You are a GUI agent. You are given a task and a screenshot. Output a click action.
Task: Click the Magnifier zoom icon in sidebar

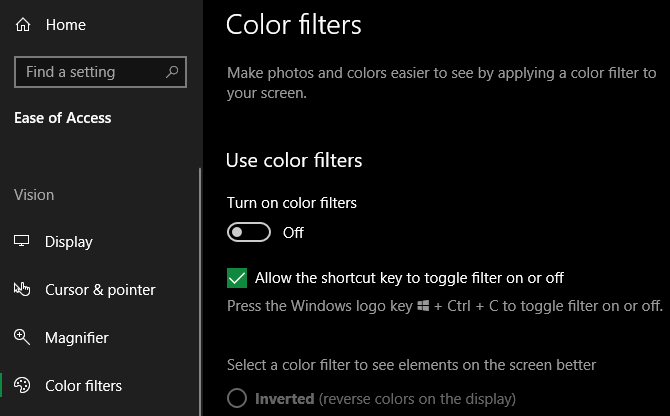click(x=23, y=338)
